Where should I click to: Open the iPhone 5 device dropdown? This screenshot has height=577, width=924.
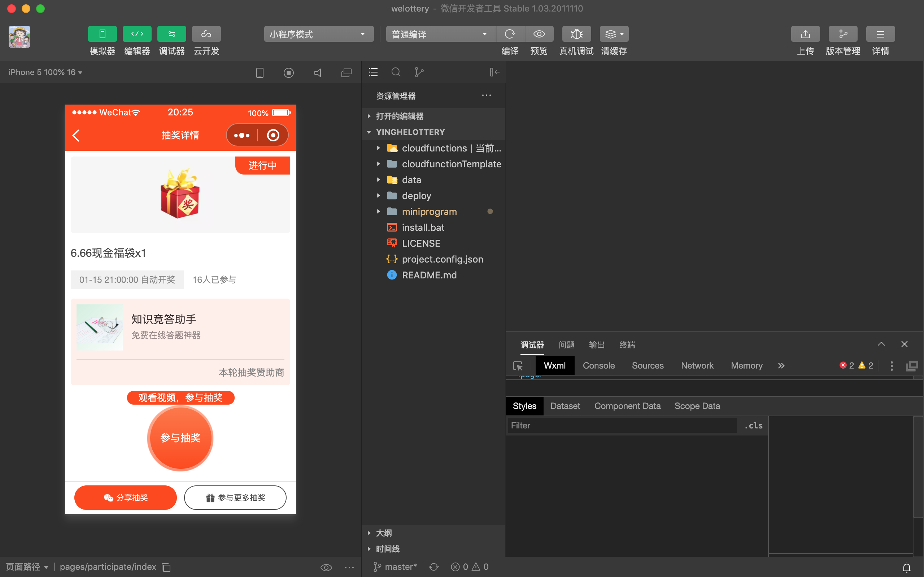tap(45, 72)
